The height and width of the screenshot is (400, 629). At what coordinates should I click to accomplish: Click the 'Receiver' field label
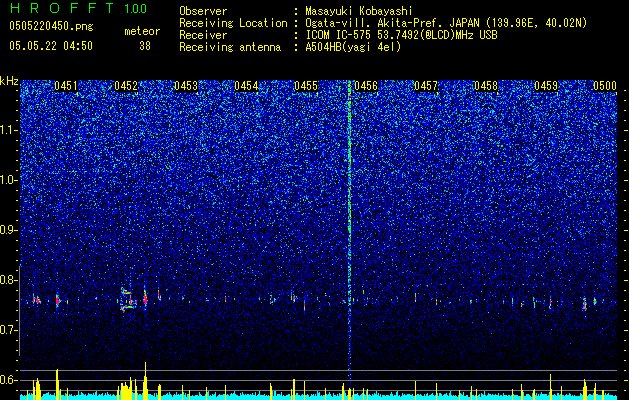pyautogui.click(x=203, y=35)
